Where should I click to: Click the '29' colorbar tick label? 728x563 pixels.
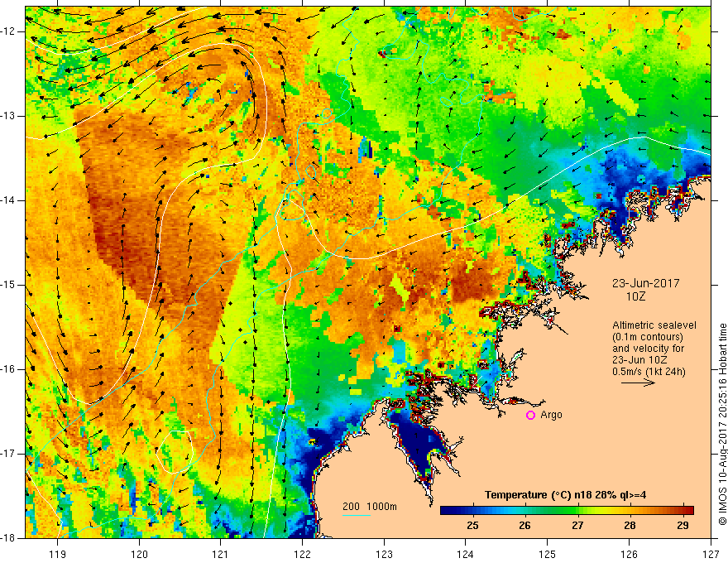682,526
